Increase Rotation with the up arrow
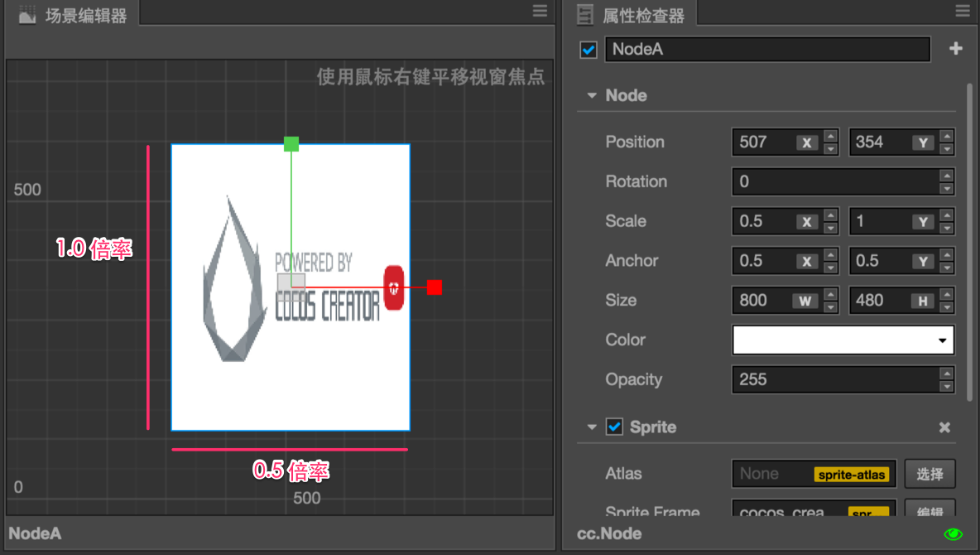The height and width of the screenshot is (555, 980). (x=947, y=175)
